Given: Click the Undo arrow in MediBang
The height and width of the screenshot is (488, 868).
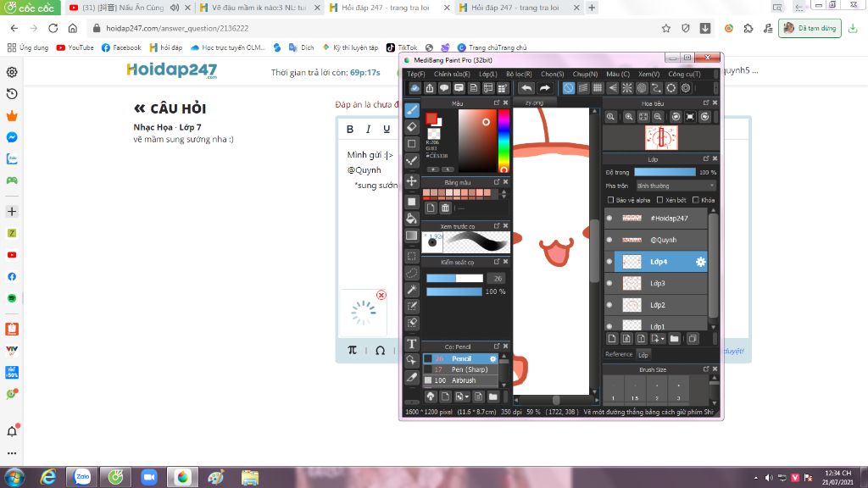Looking at the screenshot, I should click(526, 88).
